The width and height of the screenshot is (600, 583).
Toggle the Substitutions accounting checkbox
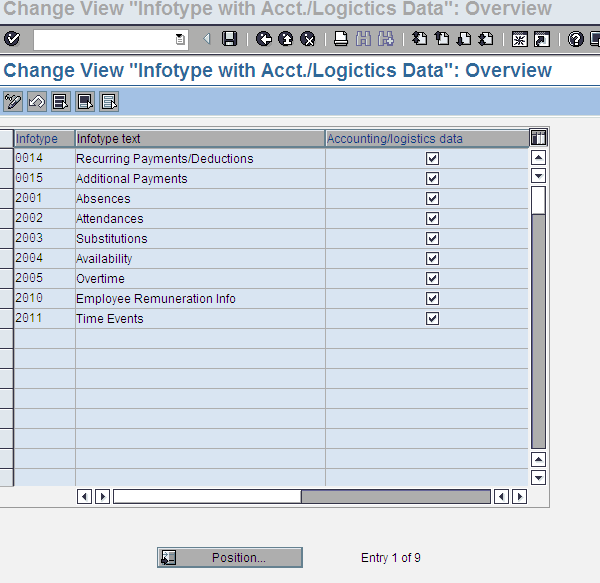point(432,238)
